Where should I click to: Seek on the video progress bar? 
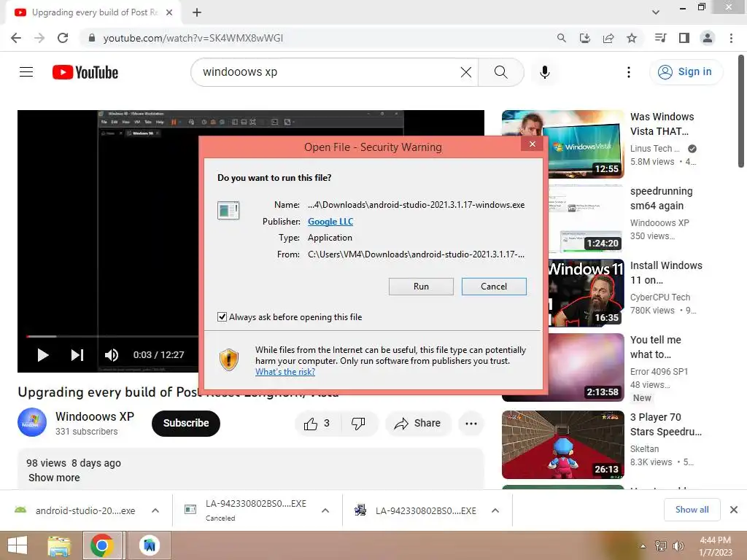click(112, 337)
